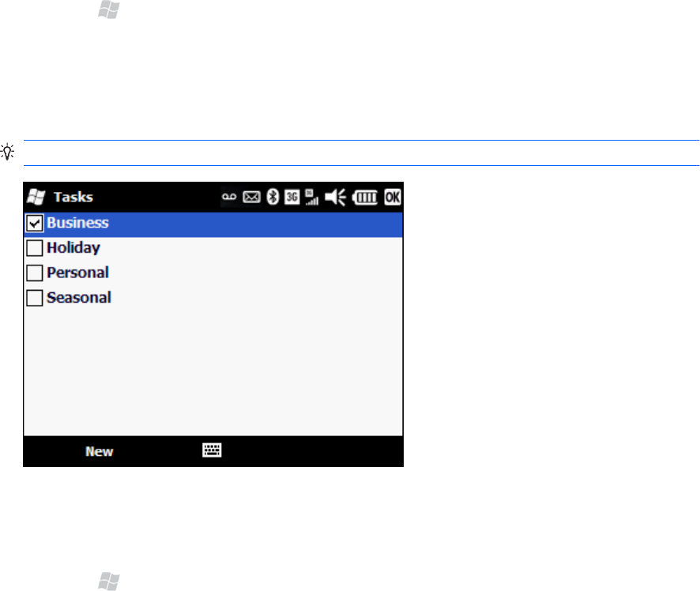Screen dimensions: 700x591
Task: Uncheck the Business category checkbox
Action: pos(35,223)
